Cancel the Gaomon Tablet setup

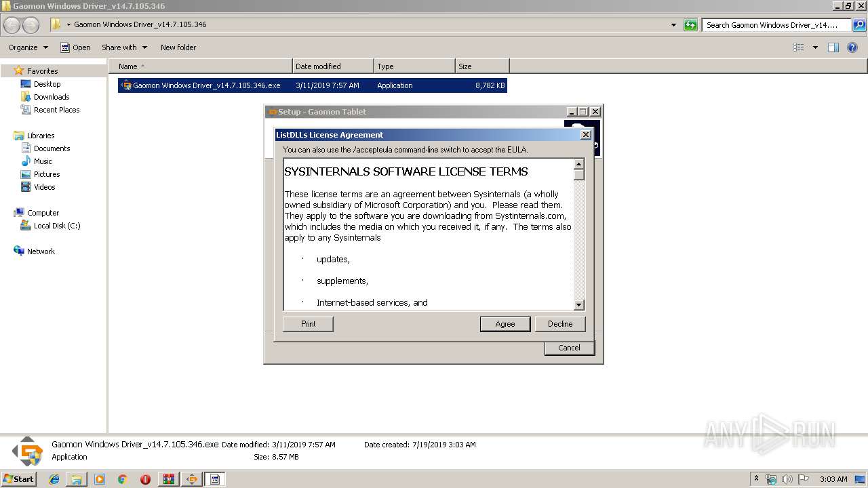(x=569, y=348)
